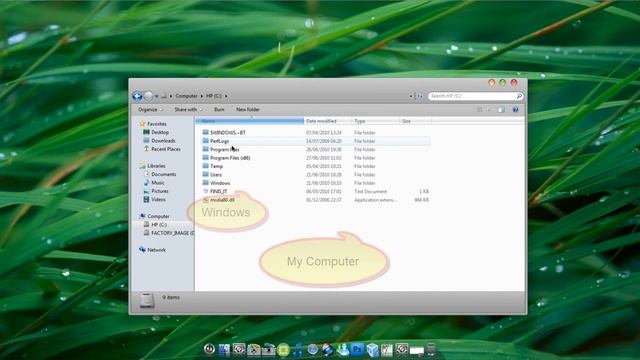Image resolution: width=640 pixels, height=360 pixels.
Task: Click the drive icon in details pane
Action: pyautogui.click(x=147, y=300)
